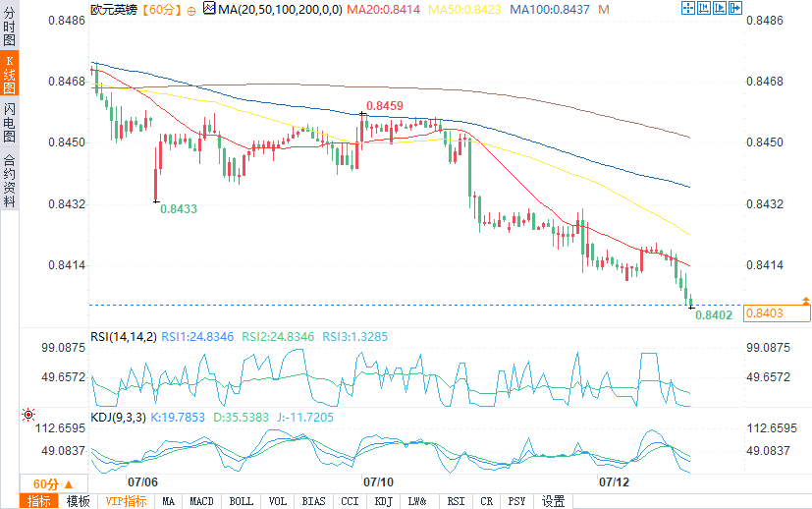Click the orange arrow above the 0.8403 price box

coord(805,301)
